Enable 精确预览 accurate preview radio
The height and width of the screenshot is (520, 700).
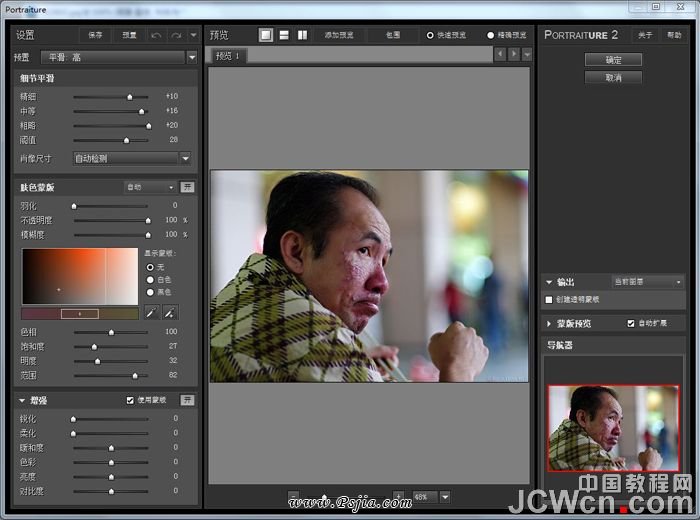coord(491,35)
